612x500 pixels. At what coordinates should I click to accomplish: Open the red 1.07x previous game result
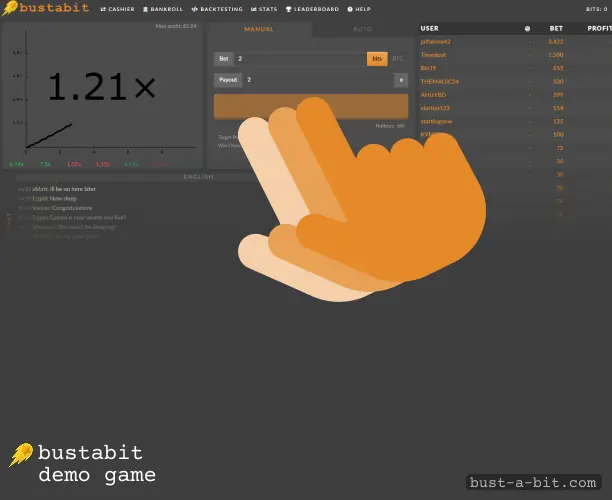74,164
